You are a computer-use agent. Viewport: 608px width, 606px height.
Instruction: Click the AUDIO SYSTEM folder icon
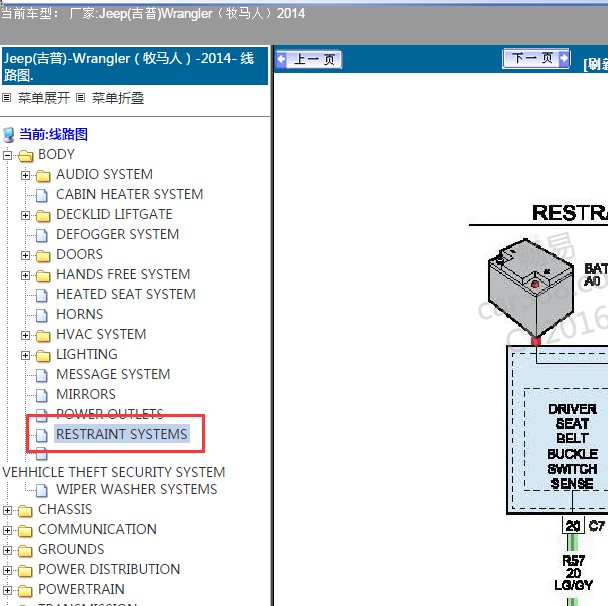pyautogui.click(x=43, y=176)
